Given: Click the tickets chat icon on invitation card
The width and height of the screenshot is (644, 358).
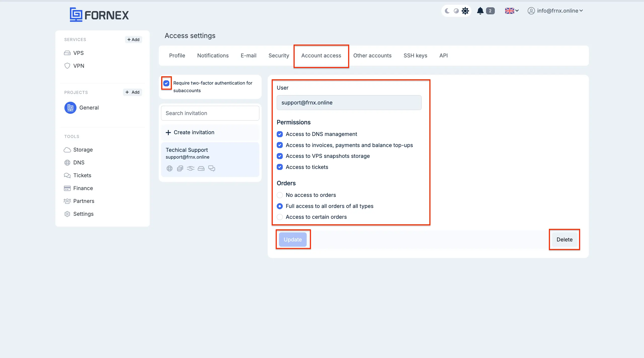Looking at the screenshot, I should tap(212, 168).
